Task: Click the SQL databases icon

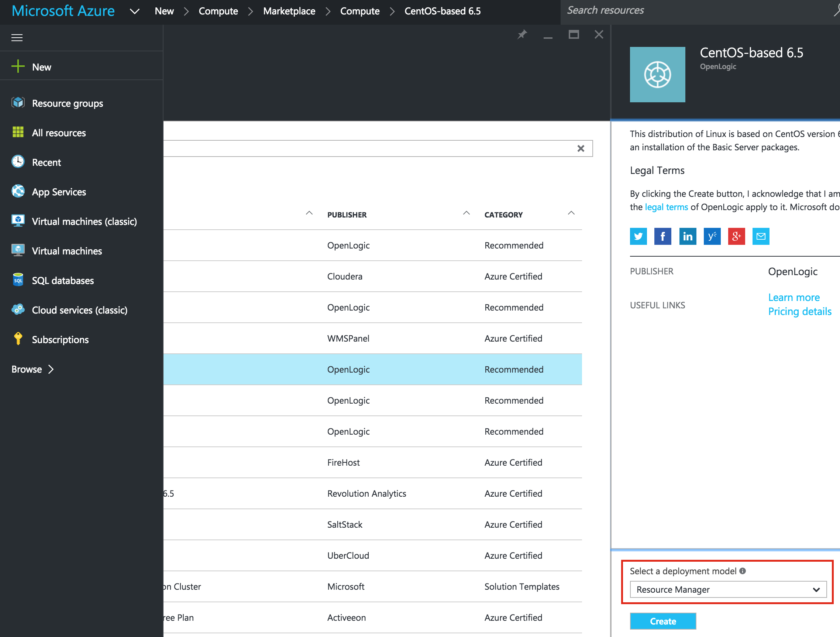Action: coord(18,280)
